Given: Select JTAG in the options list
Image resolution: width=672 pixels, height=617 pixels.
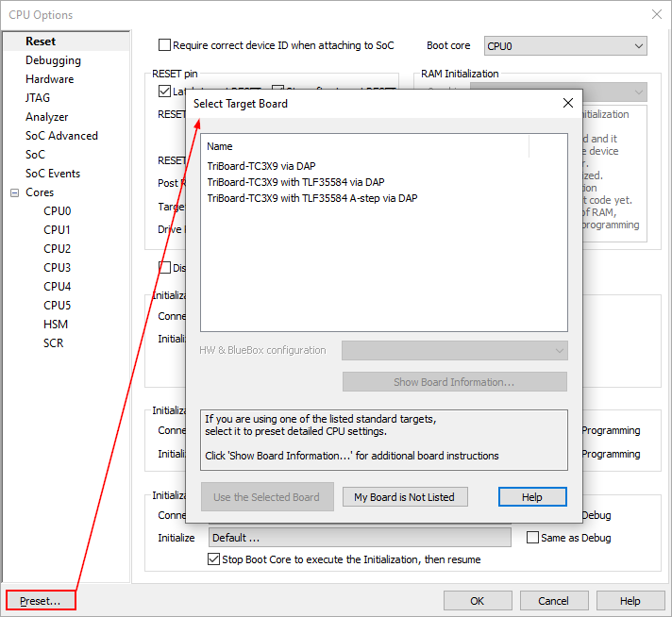Looking at the screenshot, I should click(38, 98).
